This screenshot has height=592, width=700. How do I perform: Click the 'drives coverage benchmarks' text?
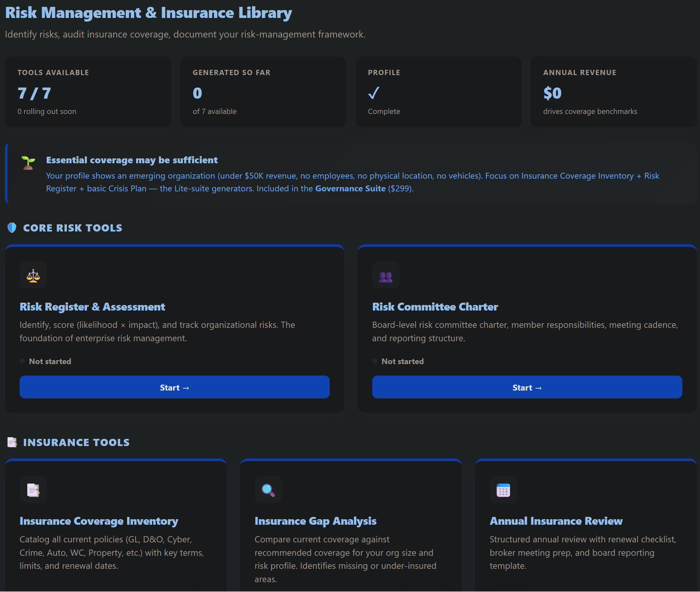pos(590,111)
